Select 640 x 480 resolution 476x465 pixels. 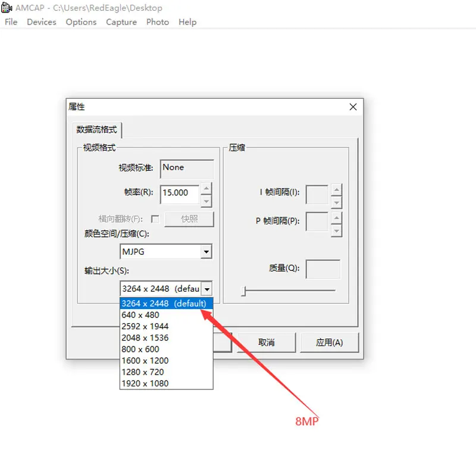click(167, 315)
